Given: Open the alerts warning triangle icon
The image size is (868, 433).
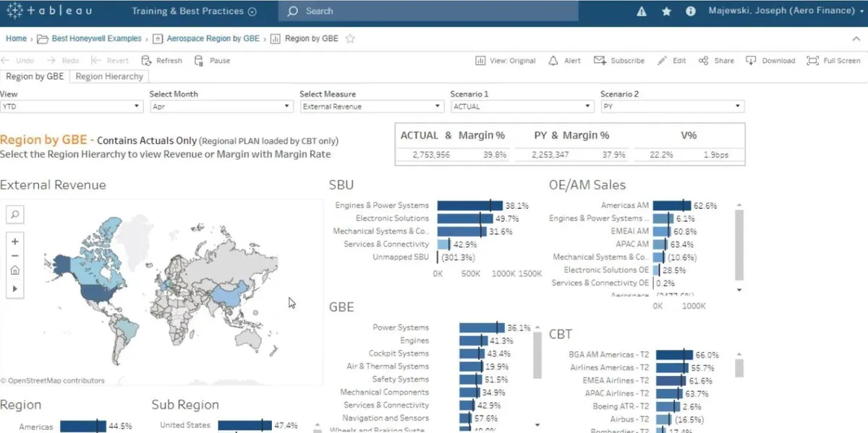Looking at the screenshot, I should [x=641, y=12].
